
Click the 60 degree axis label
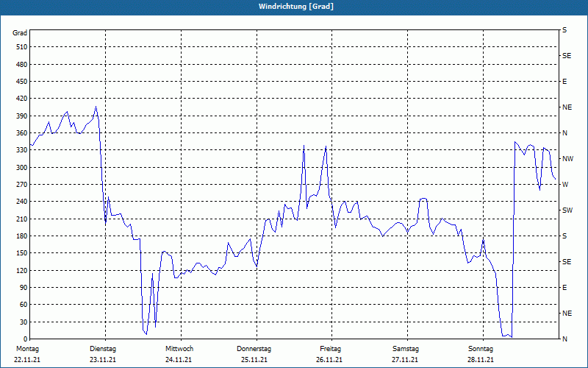click(x=23, y=305)
